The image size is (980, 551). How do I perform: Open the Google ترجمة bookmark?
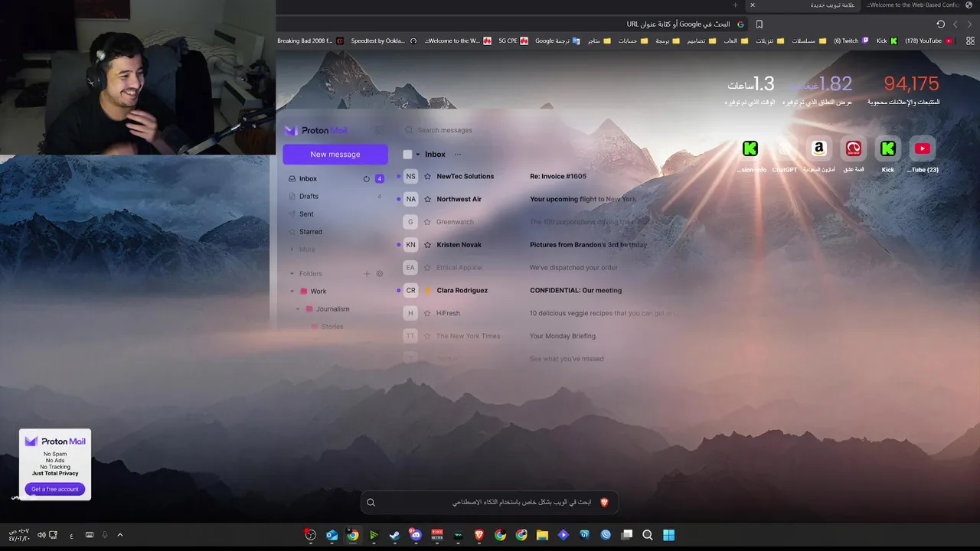click(557, 41)
